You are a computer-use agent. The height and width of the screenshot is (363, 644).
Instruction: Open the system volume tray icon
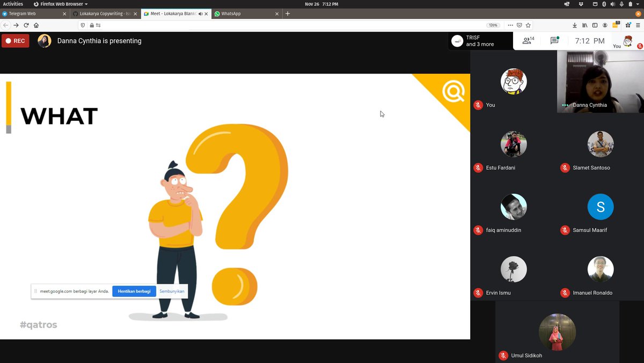(612, 4)
